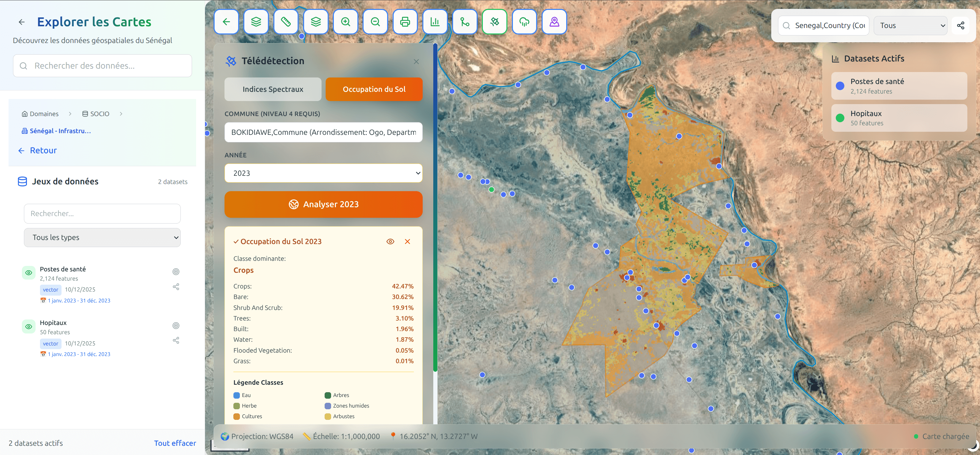Open the layers panel icon on toolbar
Image resolution: width=980 pixels, height=455 pixels.
click(256, 22)
